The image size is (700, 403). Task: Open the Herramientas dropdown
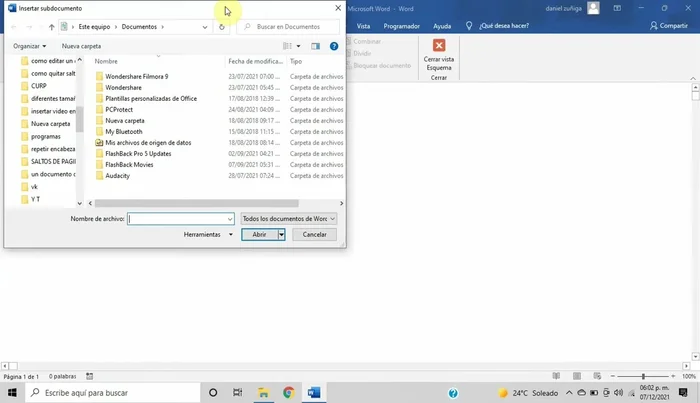tap(208, 234)
